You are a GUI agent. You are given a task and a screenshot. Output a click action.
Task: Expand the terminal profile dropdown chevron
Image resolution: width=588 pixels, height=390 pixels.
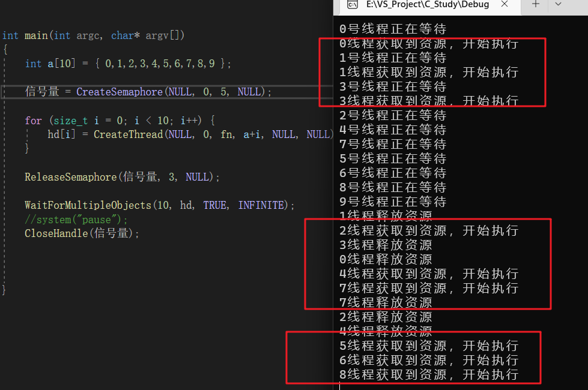pos(558,5)
